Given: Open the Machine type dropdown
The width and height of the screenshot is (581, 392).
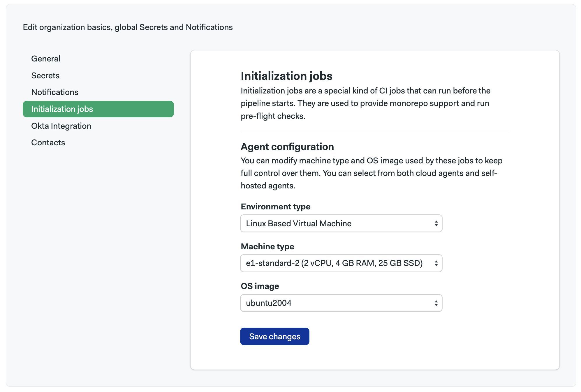Looking at the screenshot, I should coord(341,263).
